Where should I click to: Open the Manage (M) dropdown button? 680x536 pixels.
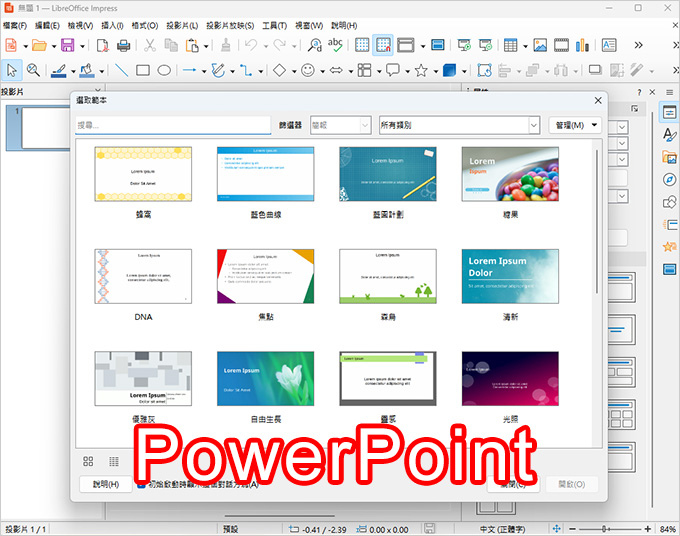point(575,125)
